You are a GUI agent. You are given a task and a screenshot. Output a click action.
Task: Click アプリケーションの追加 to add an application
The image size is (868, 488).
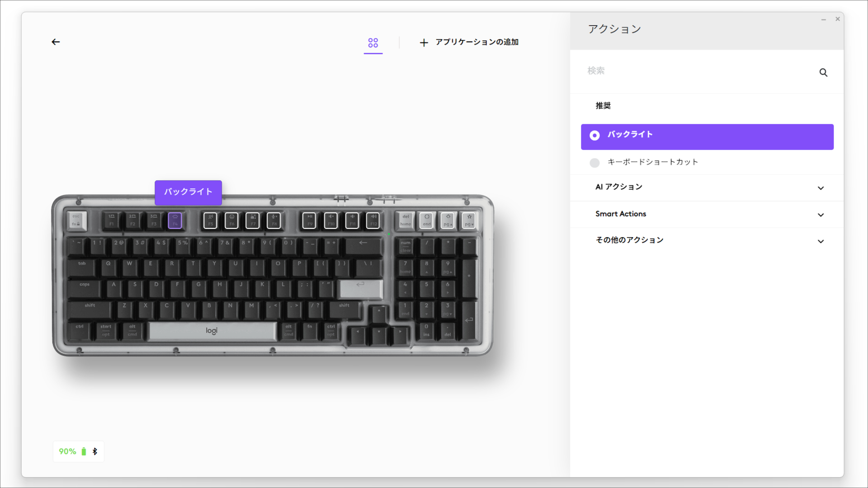(469, 42)
